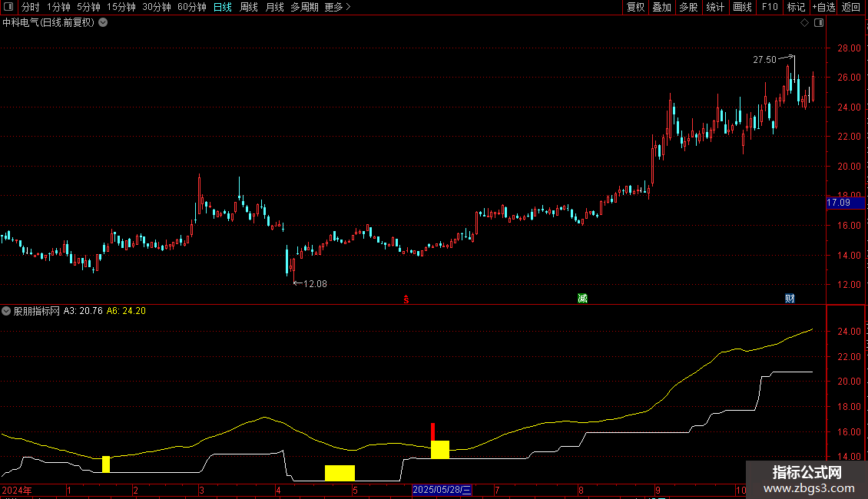The image size is (868, 499).
Task: Select the 15分钟 period tab
Action: 121,7
